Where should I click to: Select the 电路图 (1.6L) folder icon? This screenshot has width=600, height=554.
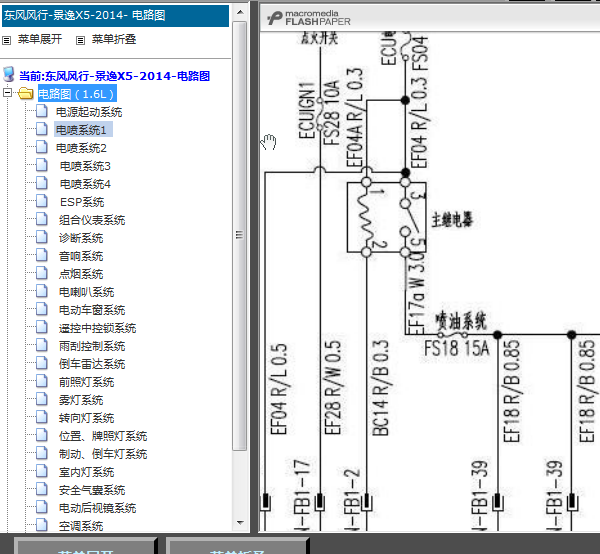[x=26, y=93]
